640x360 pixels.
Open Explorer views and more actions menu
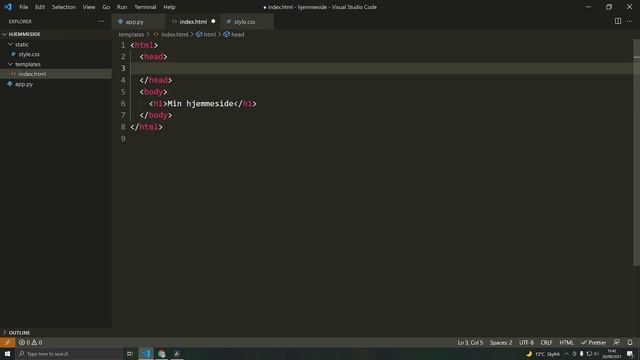point(101,21)
